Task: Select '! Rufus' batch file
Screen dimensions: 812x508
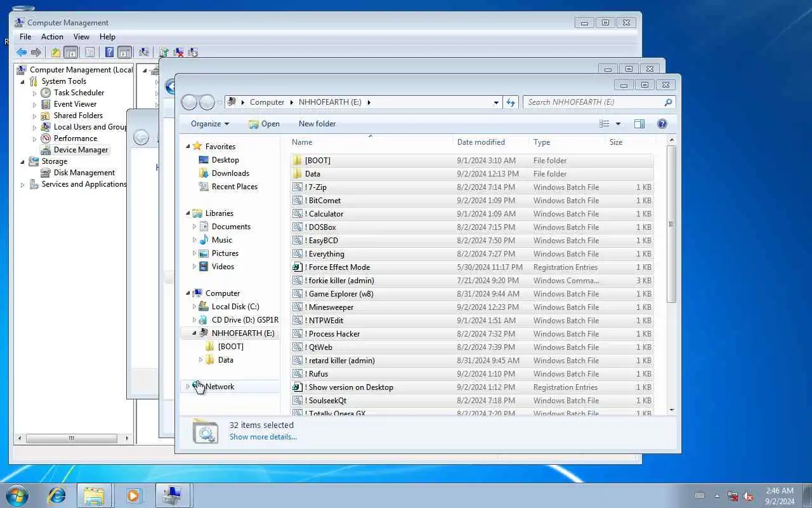Action: [x=472, y=374]
